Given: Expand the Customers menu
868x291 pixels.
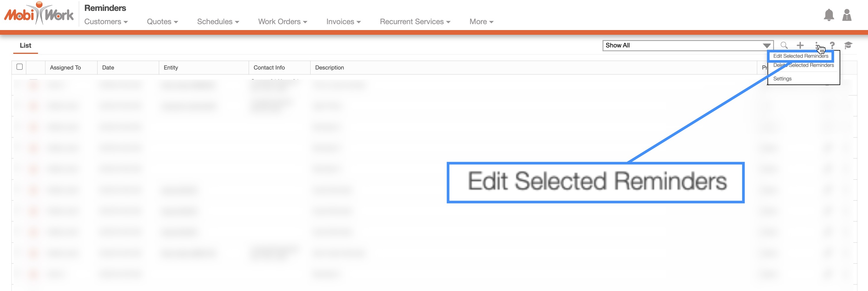Looking at the screenshot, I should [x=106, y=22].
